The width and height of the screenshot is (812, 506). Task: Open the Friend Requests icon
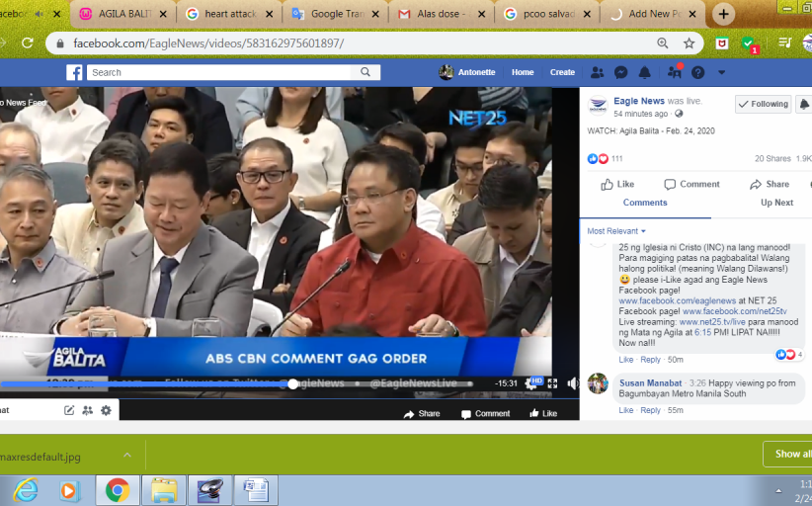[x=597, y=72]
